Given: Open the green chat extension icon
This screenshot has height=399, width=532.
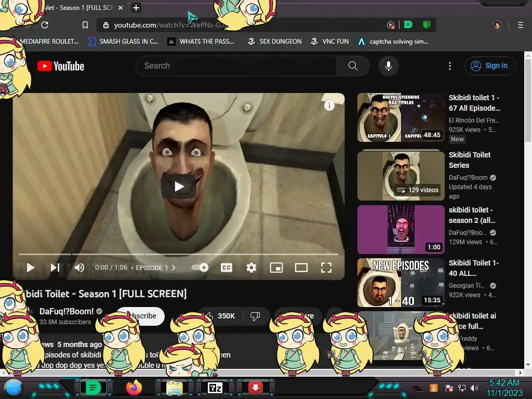Looking at the screenshot, I should (x=408, y=25).
